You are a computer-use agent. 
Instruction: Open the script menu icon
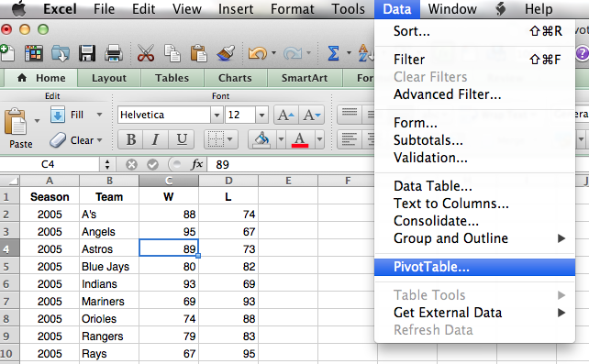click(x=500, y=8)
